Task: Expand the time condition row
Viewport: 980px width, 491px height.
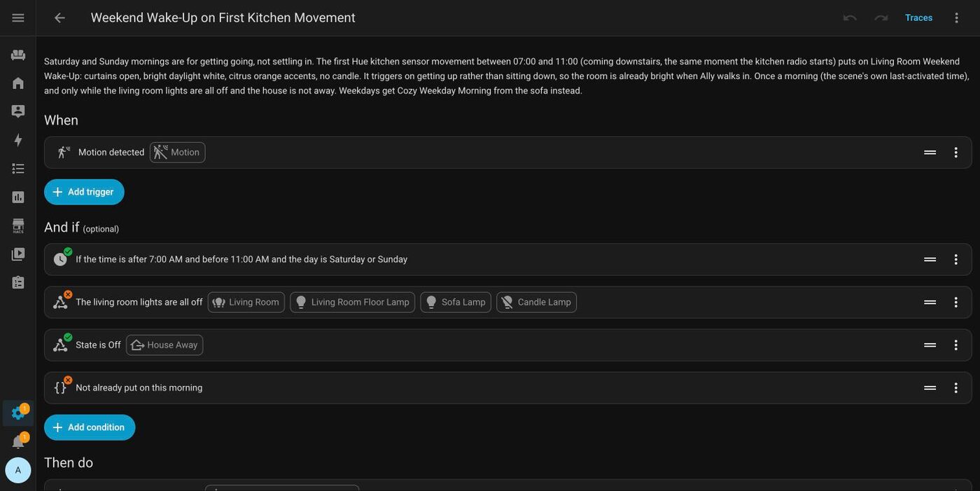Action: (x=508, y=260)
